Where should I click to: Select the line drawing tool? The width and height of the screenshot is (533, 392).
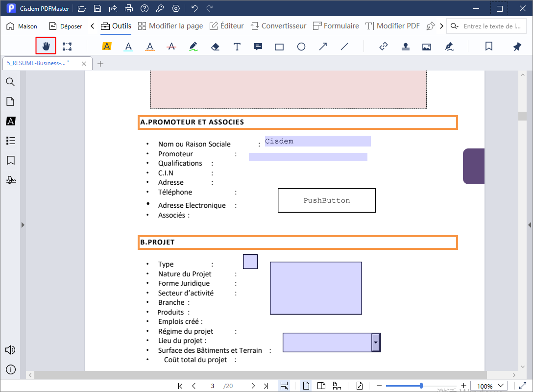[344, 46]
